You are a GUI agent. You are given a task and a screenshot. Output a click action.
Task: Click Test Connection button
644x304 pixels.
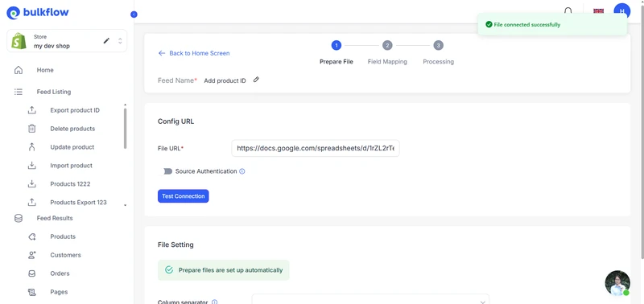184,196
